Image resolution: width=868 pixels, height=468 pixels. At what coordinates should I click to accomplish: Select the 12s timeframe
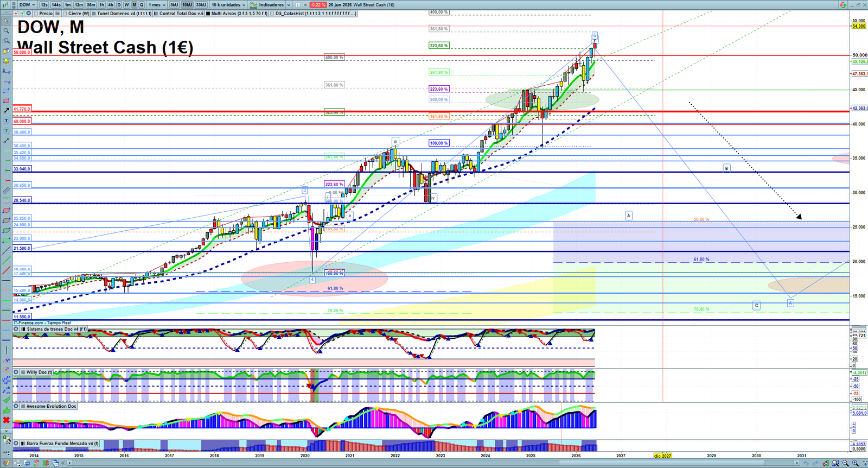[44, 5]
